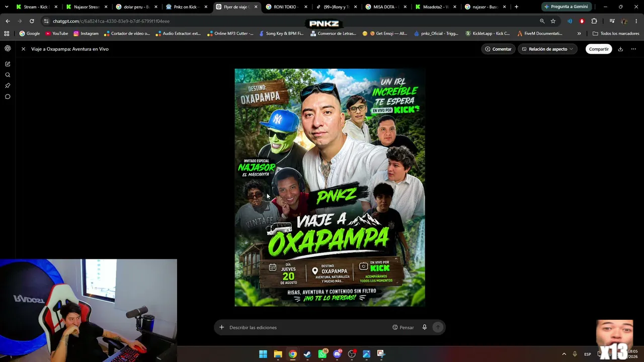Open the Audio Extractor bookmark
Viewport: 644px width, 362px height.
tap(179, 34)
